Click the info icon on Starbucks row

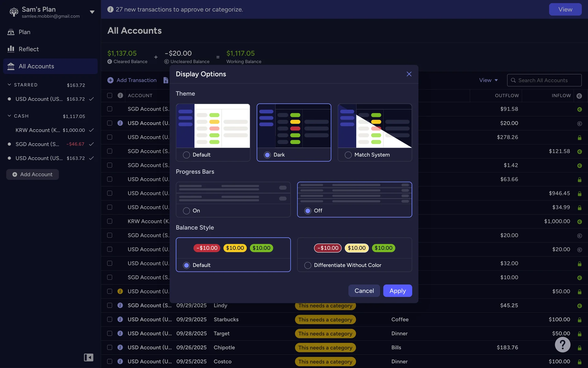pyautogui.click(x=120, y=319)
